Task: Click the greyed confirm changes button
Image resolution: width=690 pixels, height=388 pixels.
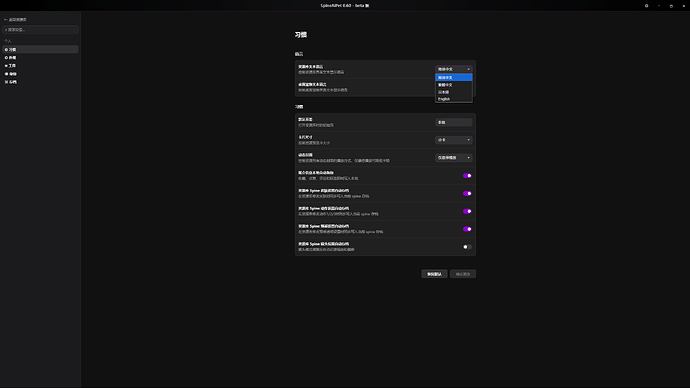Action: tap(463, 274)
